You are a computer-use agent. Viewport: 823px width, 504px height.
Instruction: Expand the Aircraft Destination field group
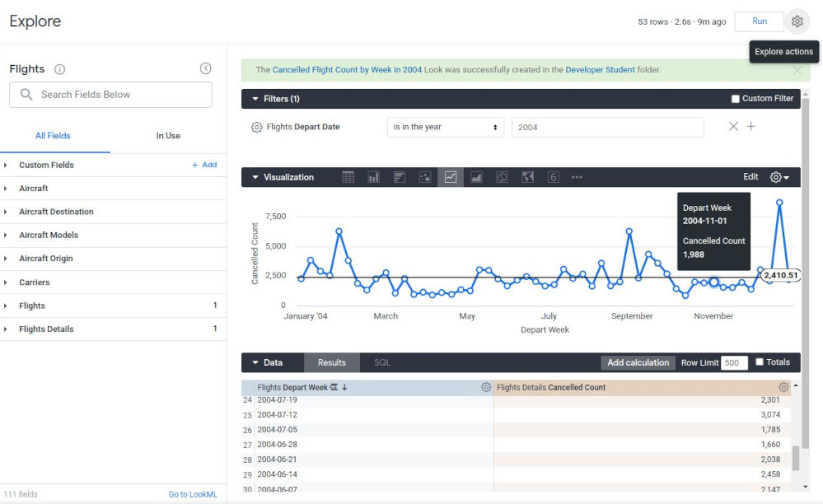(5, 212)
